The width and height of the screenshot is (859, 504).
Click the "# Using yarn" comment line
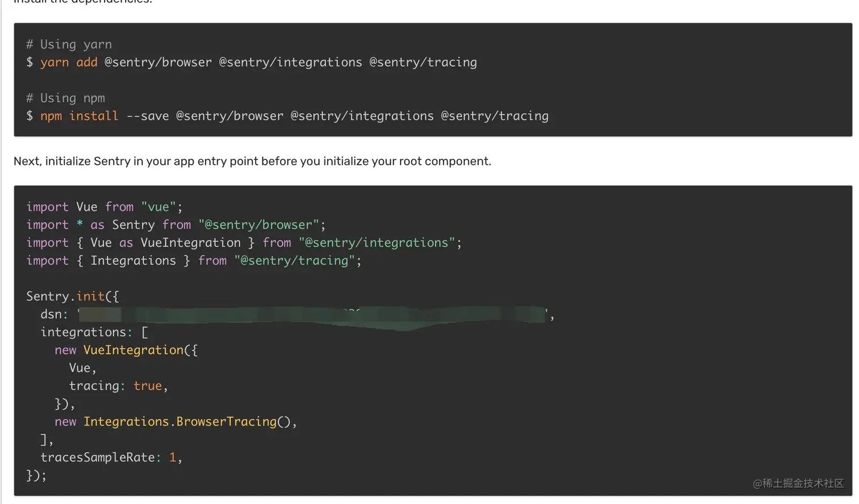click(69, 44)
